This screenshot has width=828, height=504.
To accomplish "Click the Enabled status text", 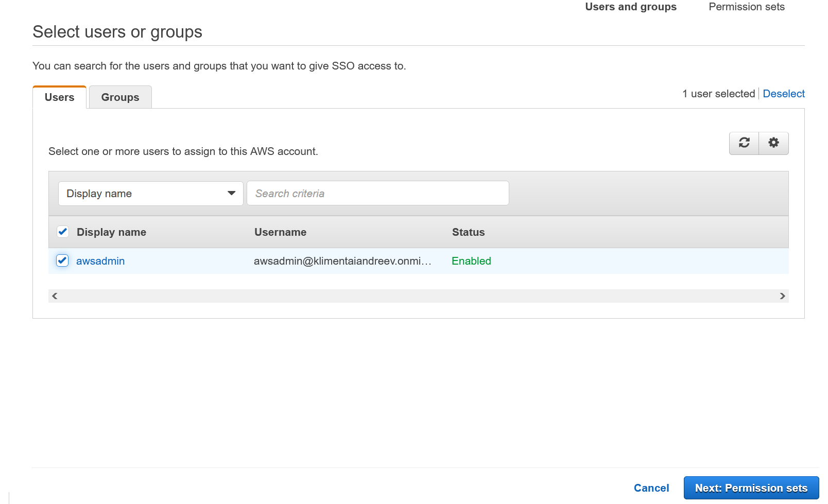I will coord(471,261).
